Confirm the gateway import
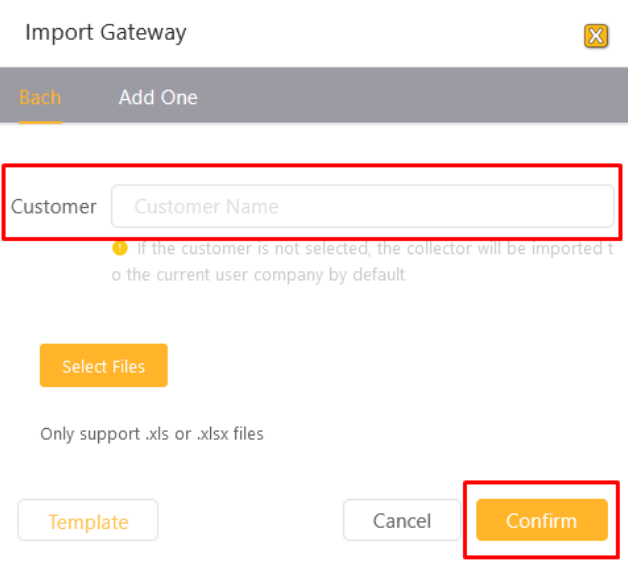This screenshot has height=571, width=628. (x=542, y=520)
